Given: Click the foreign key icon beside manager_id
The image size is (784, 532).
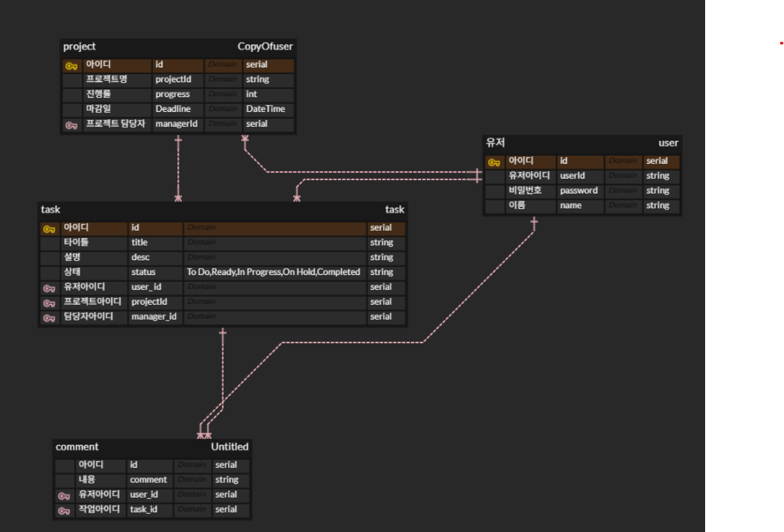Looking at the screenshot, I should (49, 318).
